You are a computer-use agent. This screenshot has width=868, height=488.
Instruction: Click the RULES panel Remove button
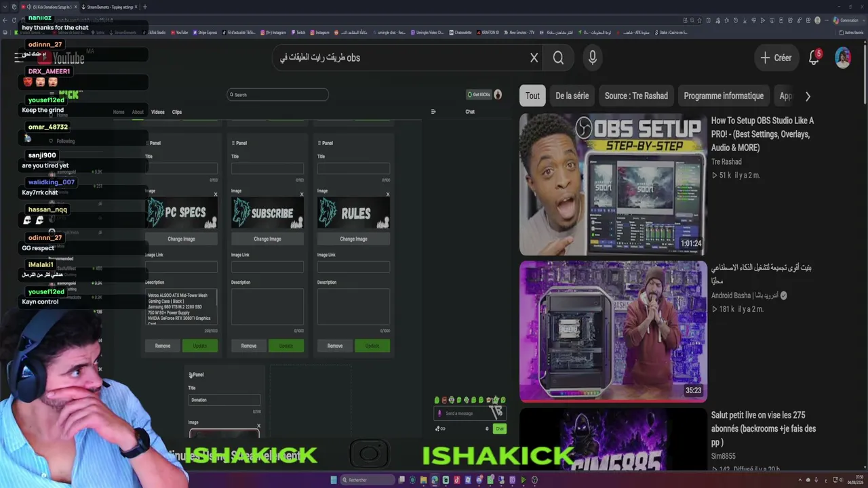[335, 346]
